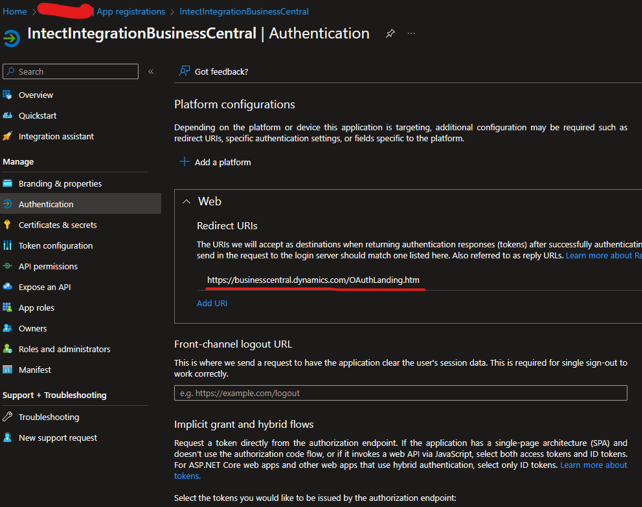This screenshot has width=642, height=507.
Task: Click the Quickstart cloud icon
Action: pos(7,115)
